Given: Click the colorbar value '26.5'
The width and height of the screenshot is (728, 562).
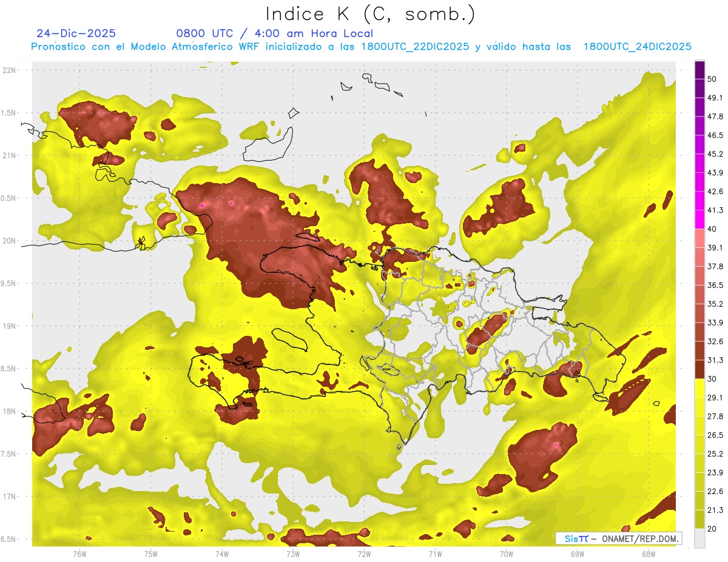Looking at the screenshot, I should tap(715, 435).
